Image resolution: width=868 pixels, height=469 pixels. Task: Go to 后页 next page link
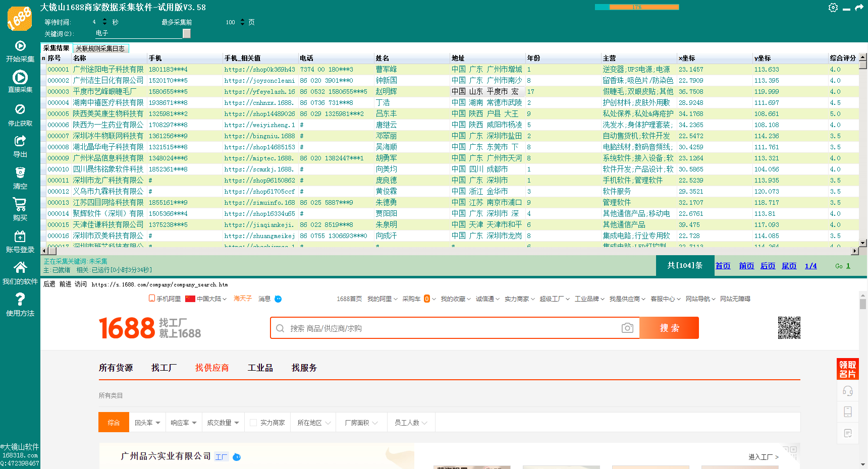click(x=768, y=266)
